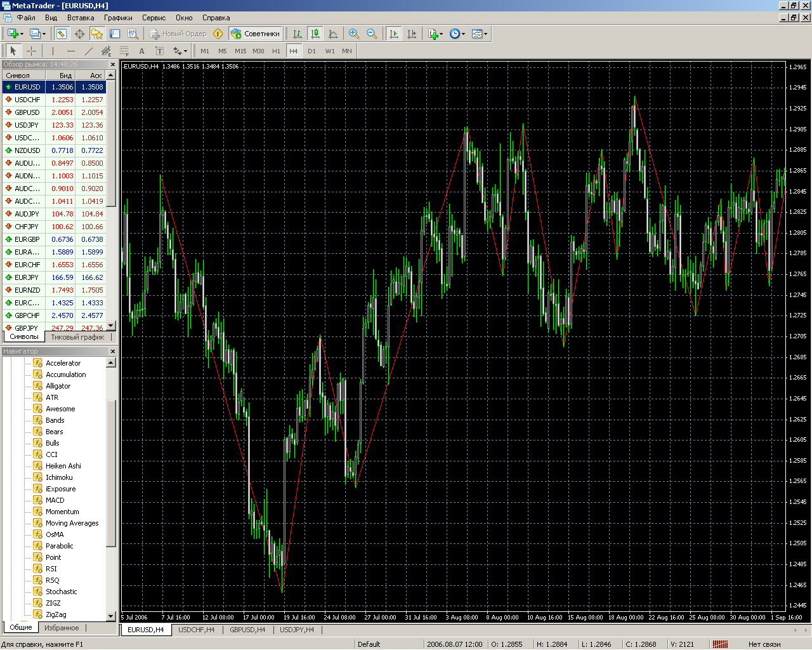Set timeframe to D1
812x650 pixels.
(311, 51)
